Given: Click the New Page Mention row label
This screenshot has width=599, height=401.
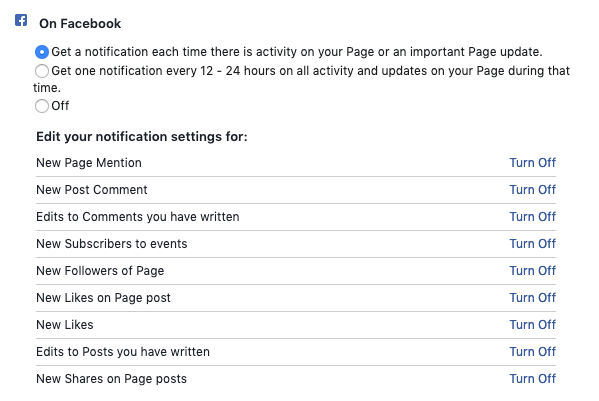Looking at the screenshot, I should tap(89, 163).
